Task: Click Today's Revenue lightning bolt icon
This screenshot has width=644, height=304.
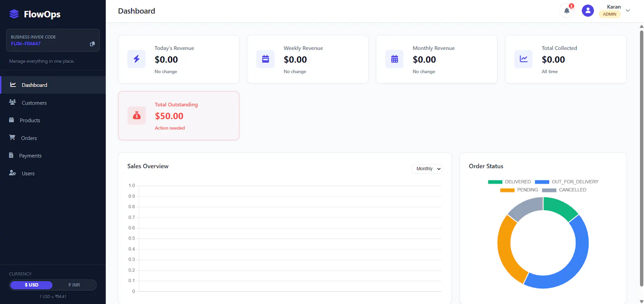Action: (x=136, y=59)
